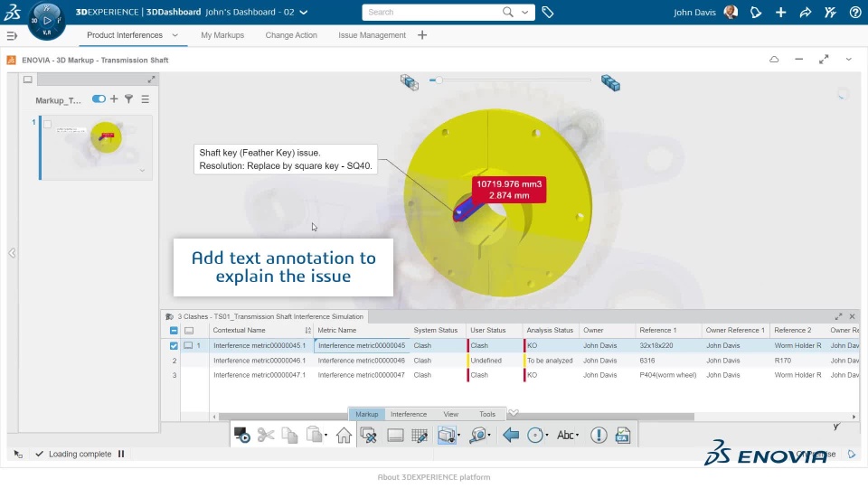Open the Abc text tool dropdown arrow
Screen dimensions: 868x488
[x=577, y=436]
